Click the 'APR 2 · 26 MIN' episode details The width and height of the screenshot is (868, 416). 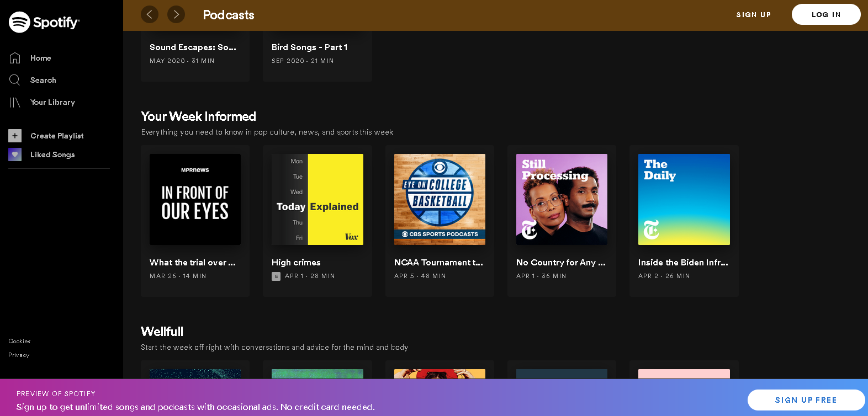664,276
